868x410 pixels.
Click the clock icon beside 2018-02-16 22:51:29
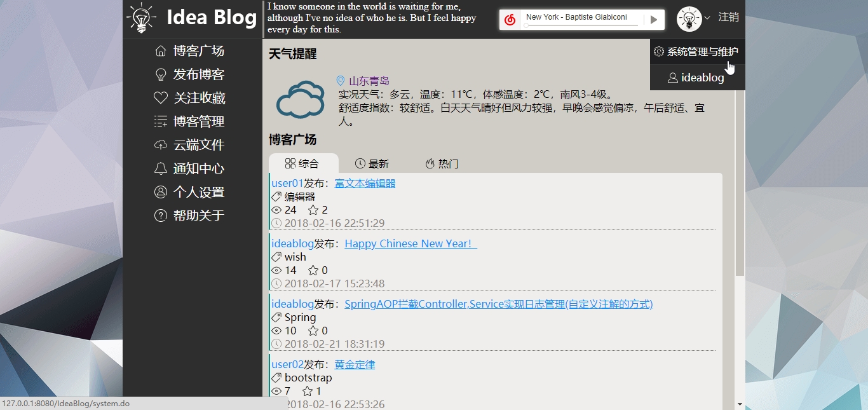276,223
